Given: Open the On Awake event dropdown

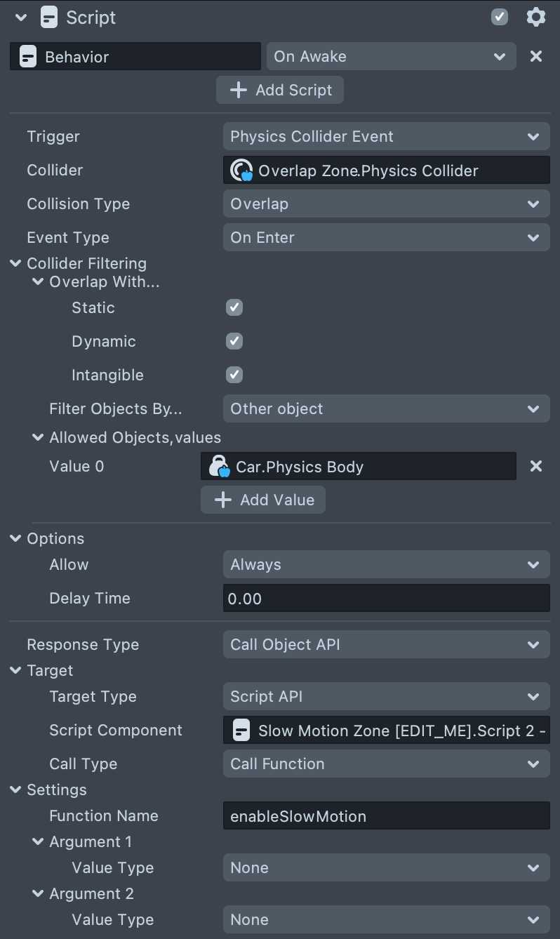Looking at the screenshot, I should (391, 57).
